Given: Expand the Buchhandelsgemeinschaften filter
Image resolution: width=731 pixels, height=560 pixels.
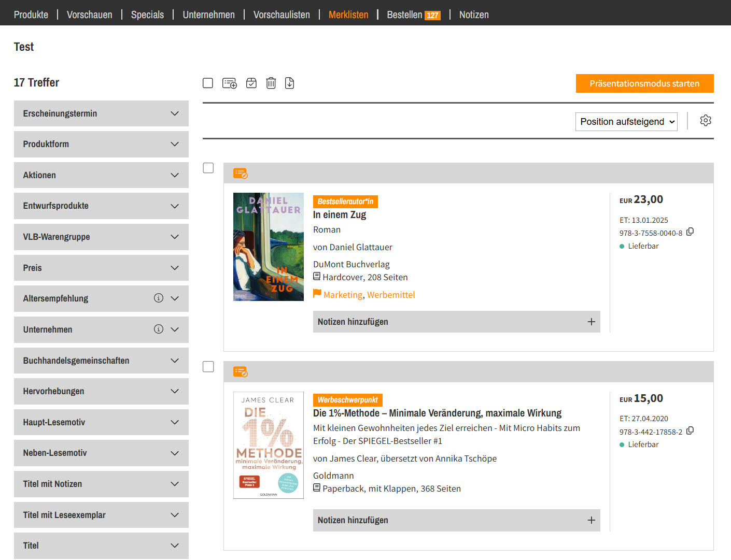Looking at the screenshot, I should tap(101, 361).
